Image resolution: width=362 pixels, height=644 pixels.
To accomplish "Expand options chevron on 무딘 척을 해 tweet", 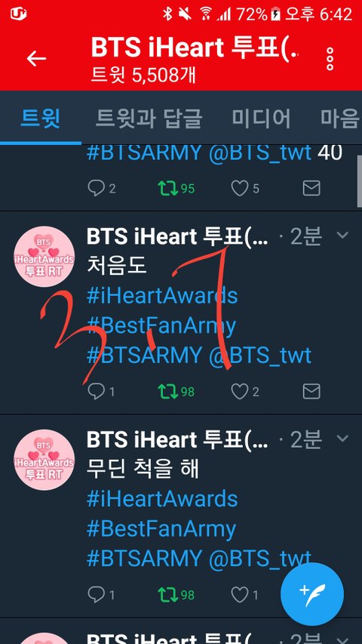I will 342,438.
